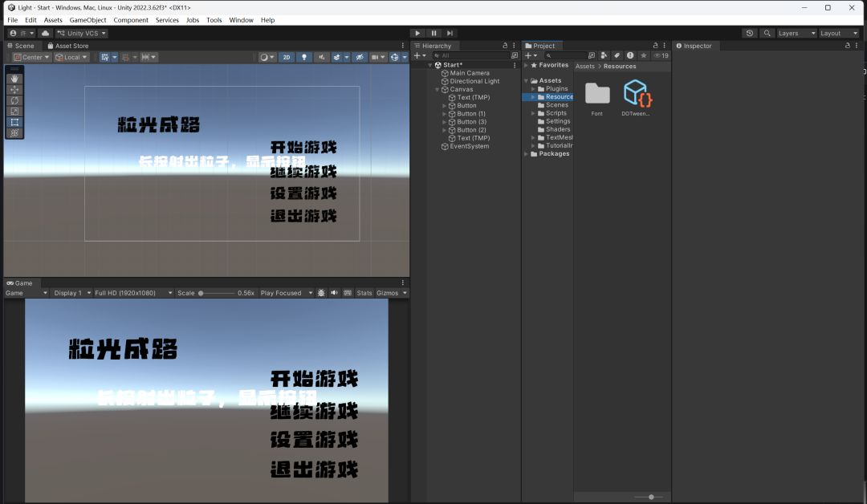867x504 pixels.
Task: Open the Center pivot mode dropdown
Action: 32,57
